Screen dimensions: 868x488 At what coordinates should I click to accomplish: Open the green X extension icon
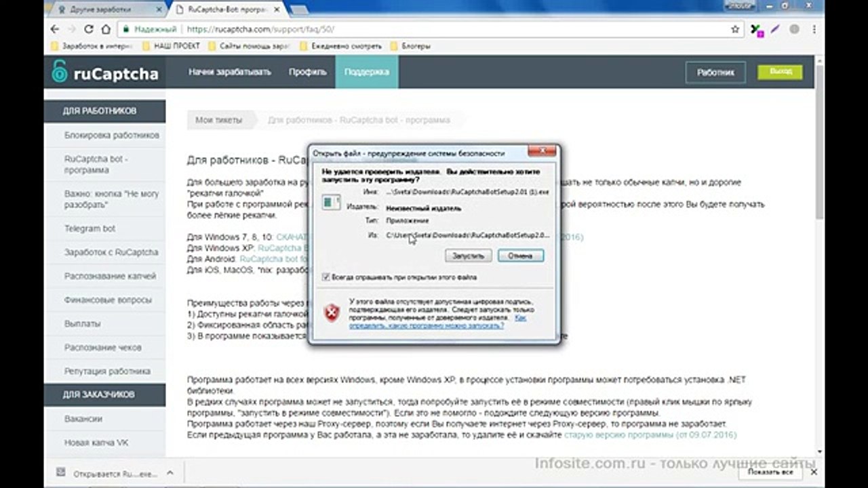pos(757,30)
